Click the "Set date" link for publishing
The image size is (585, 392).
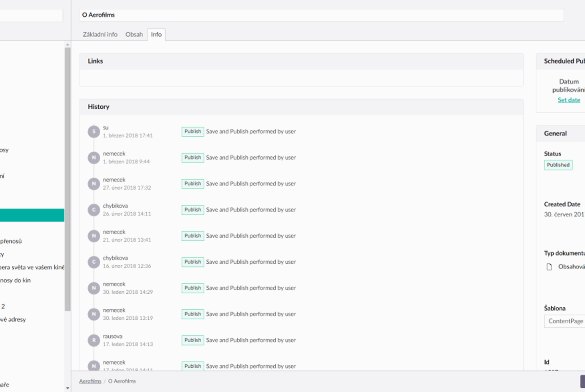click(x=568, y=100)
